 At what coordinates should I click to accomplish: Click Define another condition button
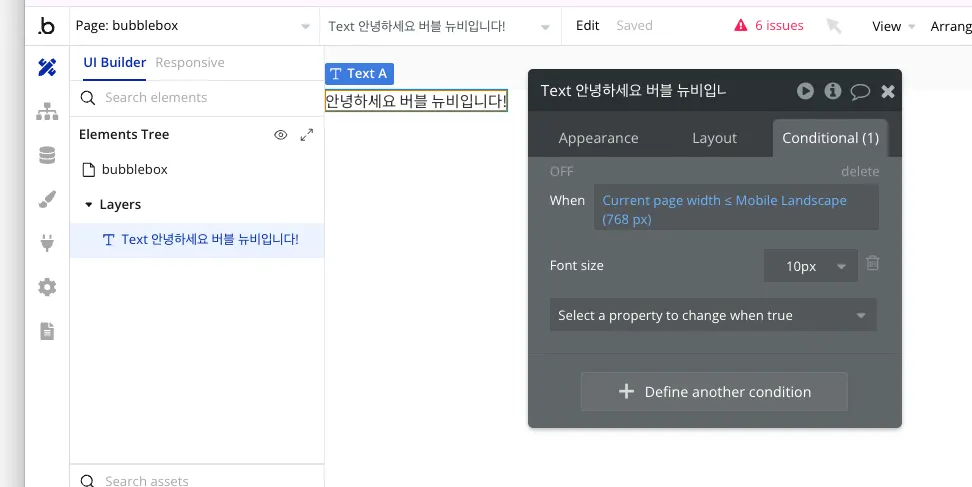click(x=714, y=392)
